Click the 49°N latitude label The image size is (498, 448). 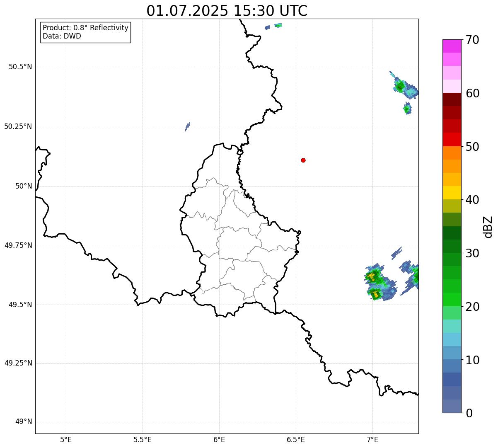[x=24, y=422]
